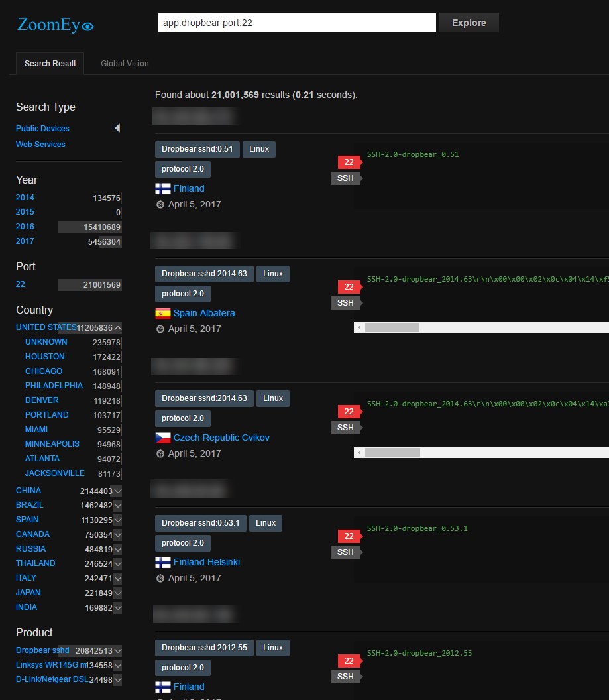Viewport: 609px width, 700px height.
Task: Expand the BRAZIL country entry
Action: 118,505
